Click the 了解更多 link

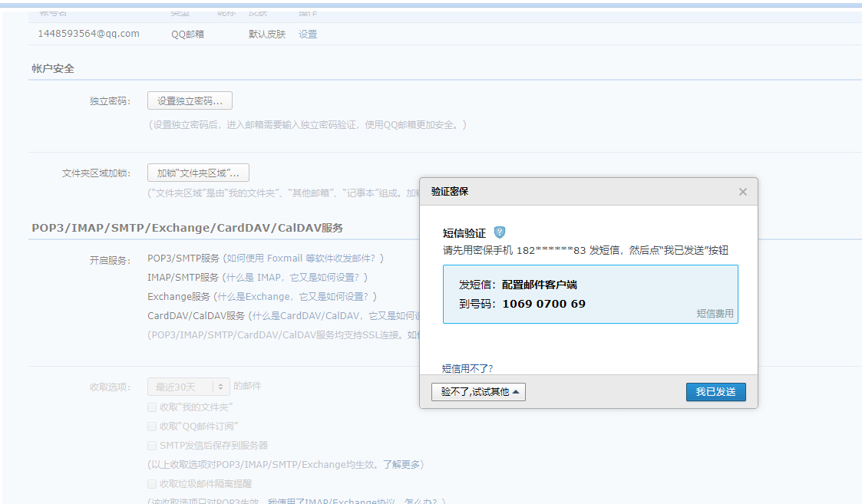click(402, 464)
